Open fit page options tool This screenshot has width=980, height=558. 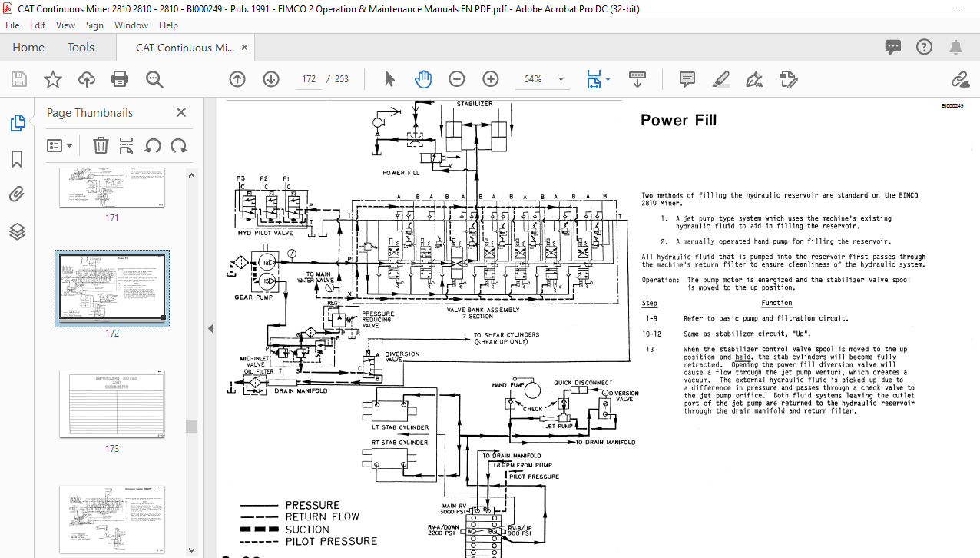[x=593, y=79]
